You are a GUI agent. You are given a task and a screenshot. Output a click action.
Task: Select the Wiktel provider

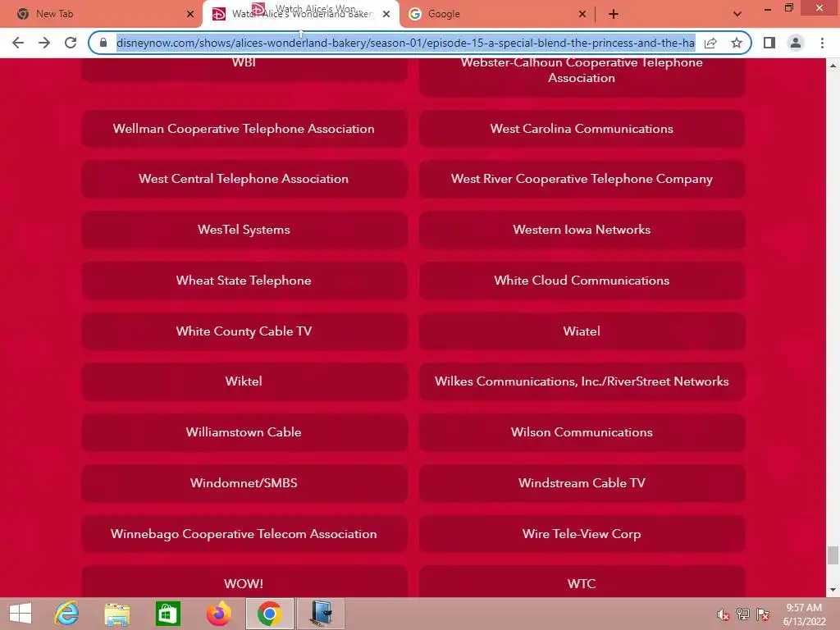pos(244,381)
